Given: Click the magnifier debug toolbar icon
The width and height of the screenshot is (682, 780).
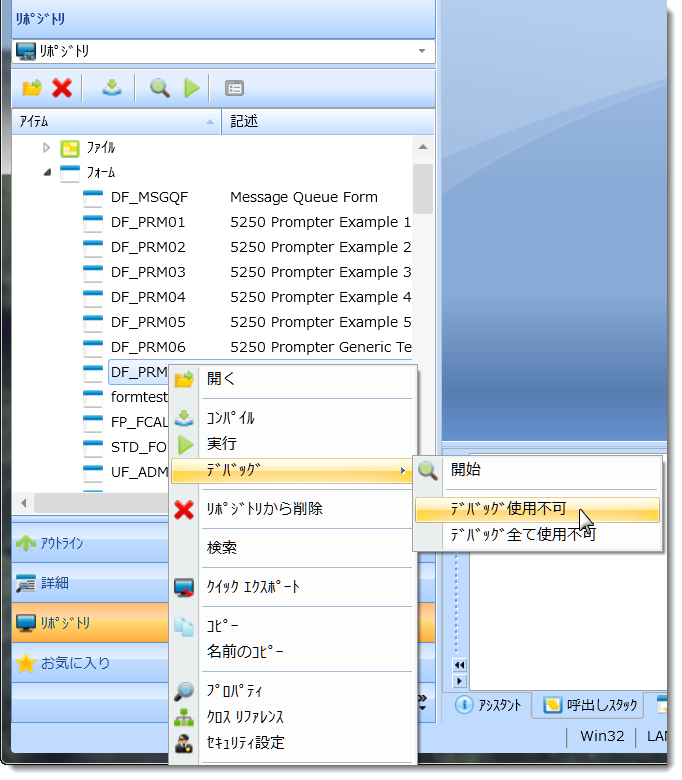Looking at the screenshot, I should click(x=160, y=88).
